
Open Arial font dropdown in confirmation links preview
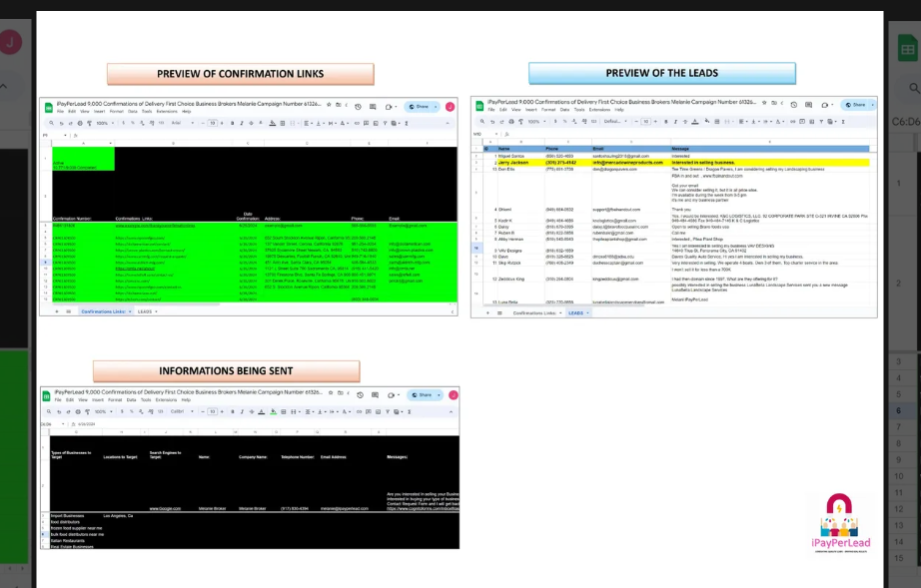click(x=182, y=123)
